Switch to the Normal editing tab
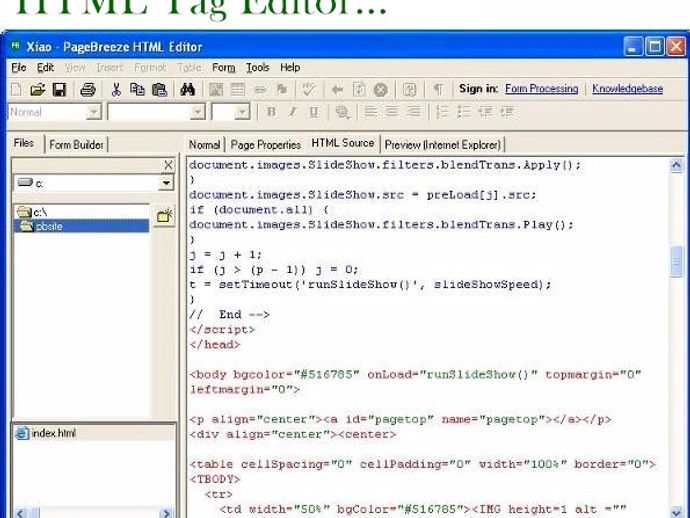The width and height of the screenshot is (690, 518). click(x=204, y=144)
